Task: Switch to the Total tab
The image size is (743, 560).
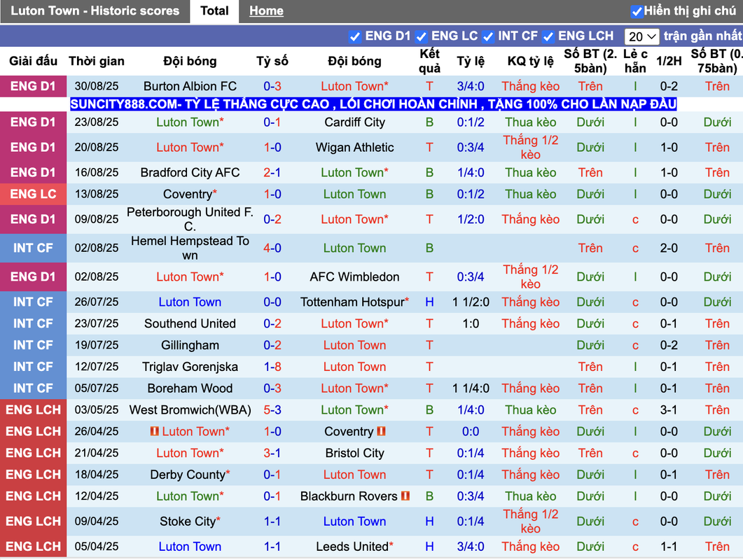Action: pos(214,11)
